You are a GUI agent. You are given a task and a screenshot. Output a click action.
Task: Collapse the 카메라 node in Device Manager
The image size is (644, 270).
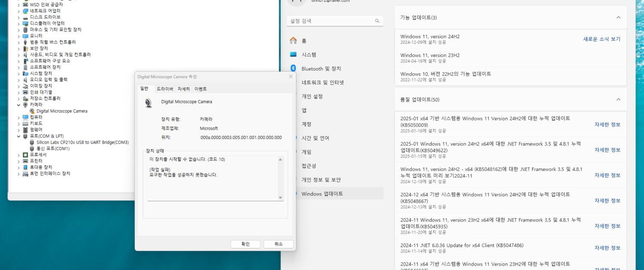click(18, 105)
